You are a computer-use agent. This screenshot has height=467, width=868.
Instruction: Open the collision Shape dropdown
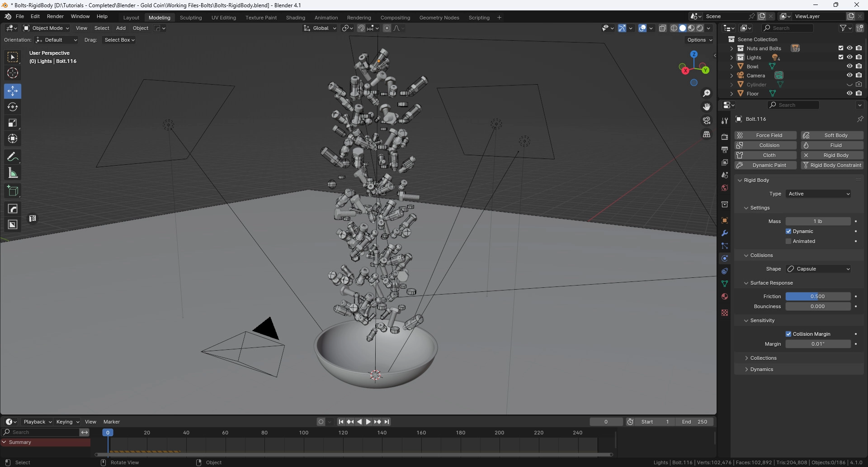tap(818, 269)
